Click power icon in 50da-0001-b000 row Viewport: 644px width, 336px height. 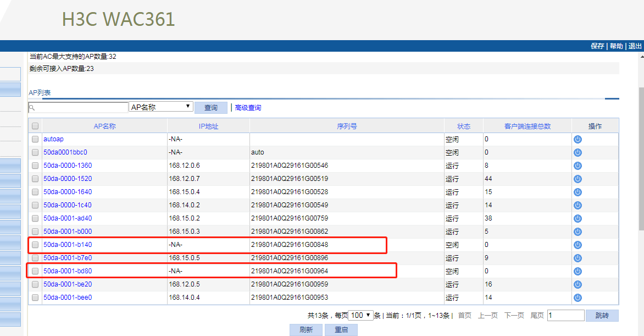(x=578, y=232)
